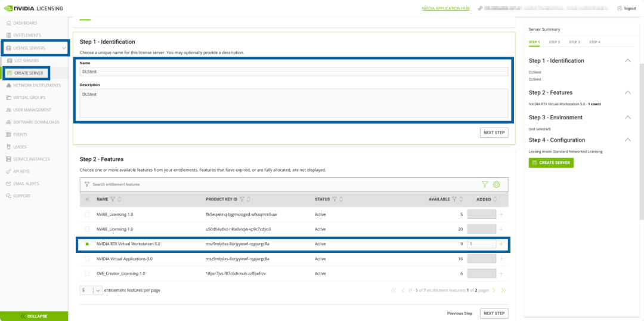Screen dimensions: 644x321
Task: Switch to Step 1 tab in Server Summary
Action: pyautogui.click(x=534, y=42)
